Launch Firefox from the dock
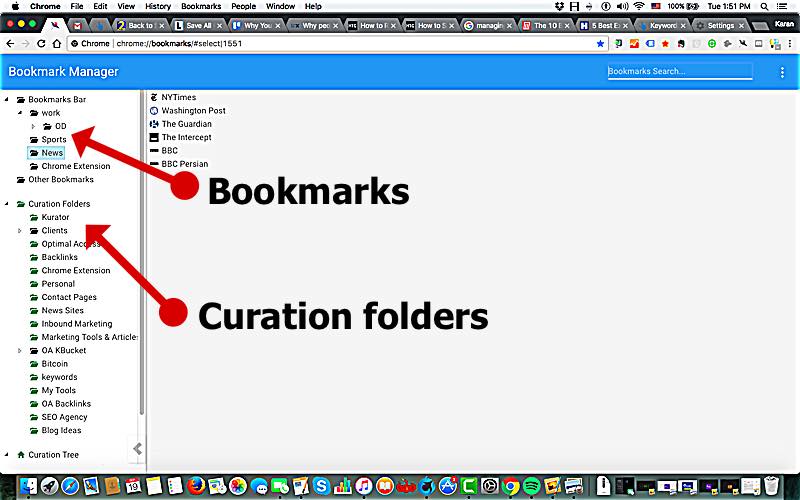 [x=195, y=485]
